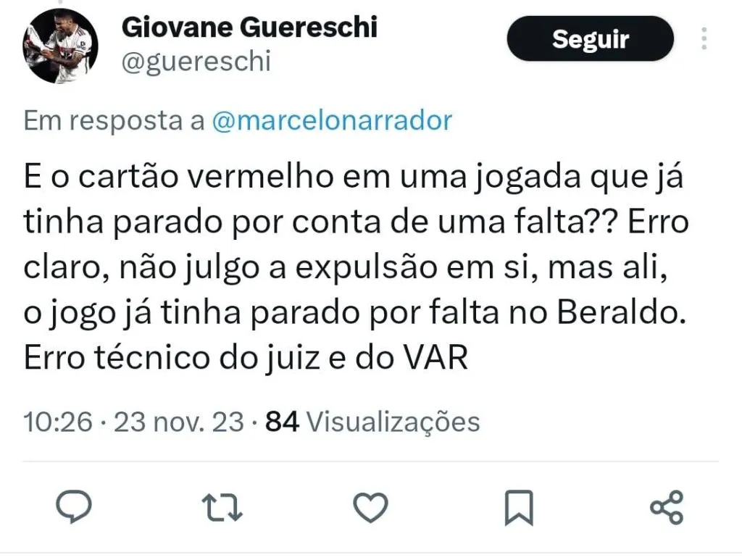Select the 23 nov. 23 date
The image size is (742, 560).
(179, 422)
